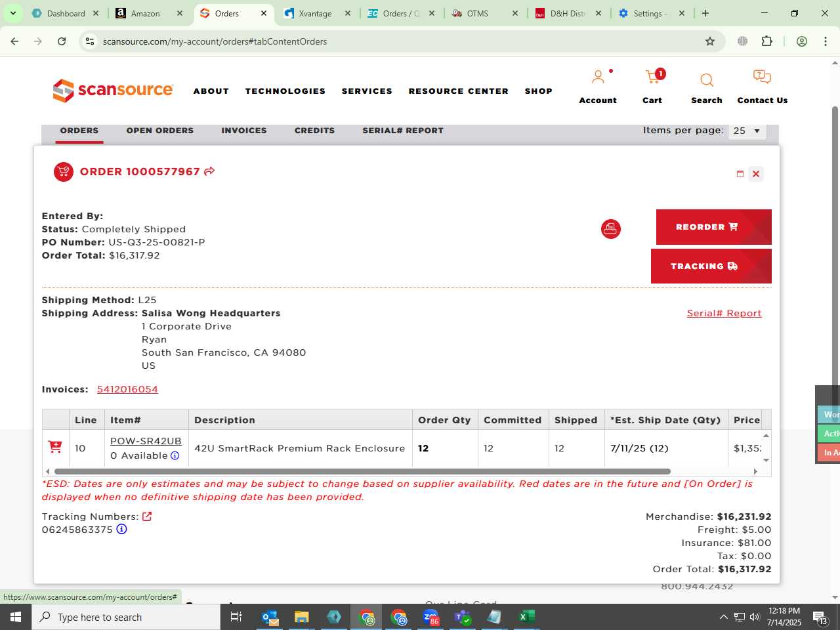Switch to the Open Orders tab

[160, 131]
